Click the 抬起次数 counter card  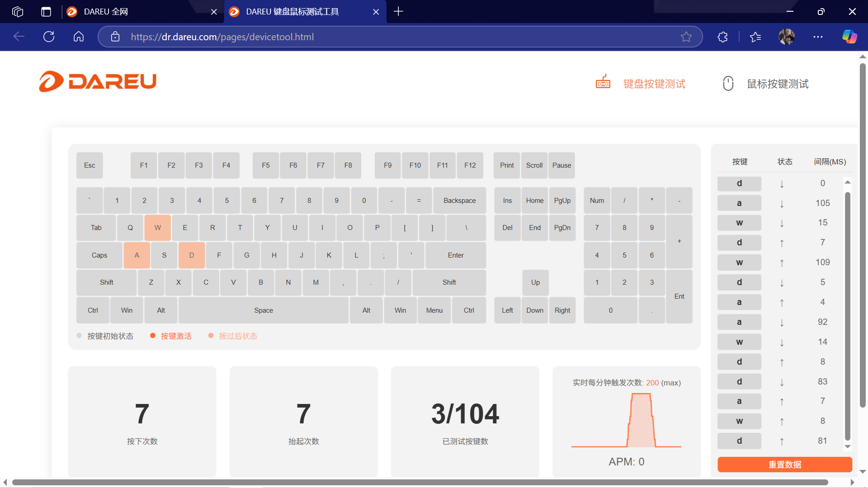pos(303,422)
